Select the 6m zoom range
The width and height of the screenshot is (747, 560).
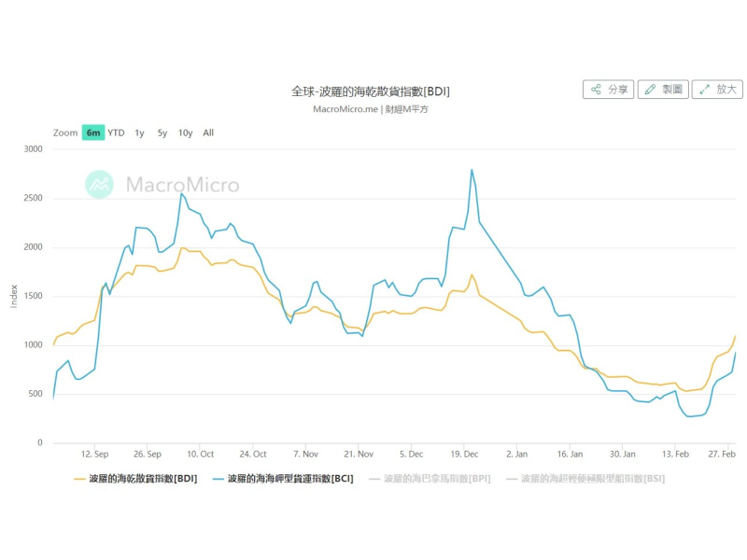92,133
